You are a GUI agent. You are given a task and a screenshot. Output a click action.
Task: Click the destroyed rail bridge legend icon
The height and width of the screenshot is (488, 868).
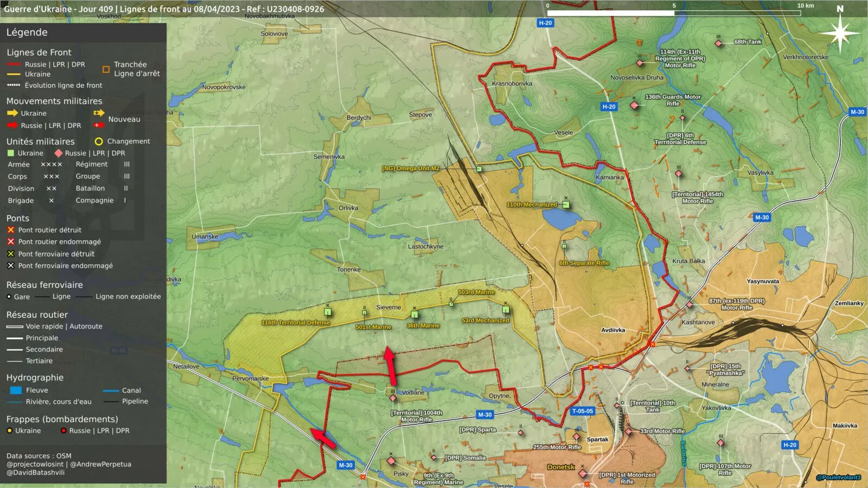pyautogui.click(x=10, y=254)
